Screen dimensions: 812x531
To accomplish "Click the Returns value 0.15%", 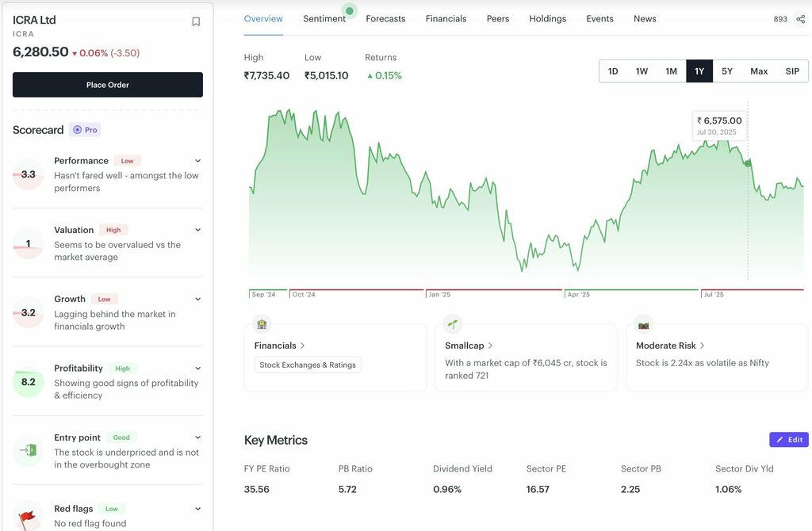I will [385, 75].
